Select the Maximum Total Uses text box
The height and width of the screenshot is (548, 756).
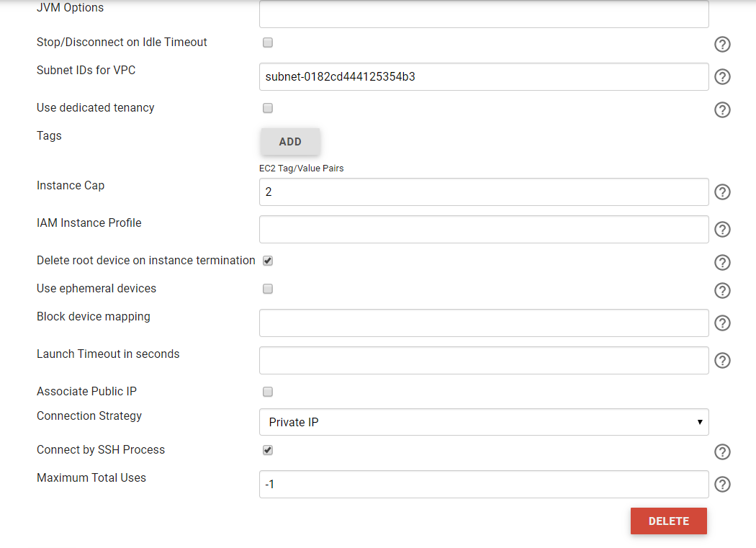[483, 485]
